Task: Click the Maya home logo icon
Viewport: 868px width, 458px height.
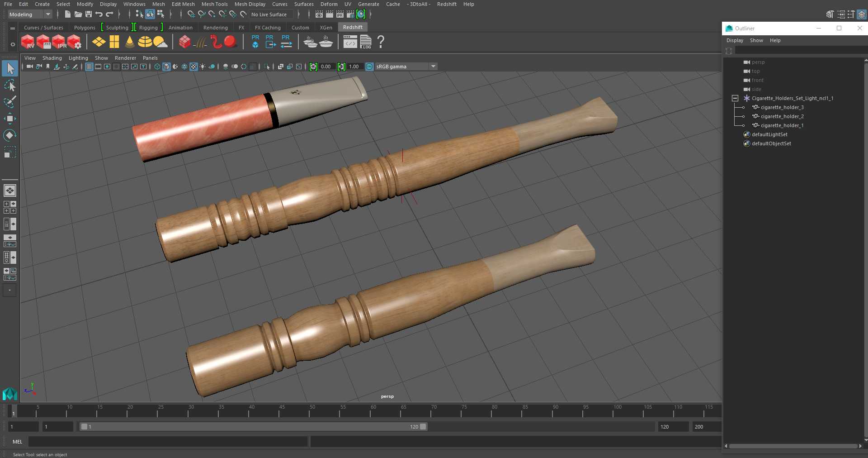Action: [10, 394]
